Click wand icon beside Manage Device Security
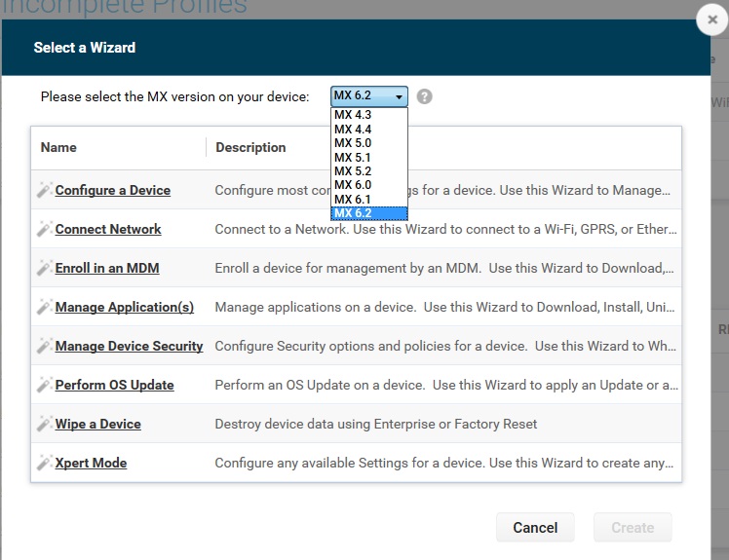The height and width of the screenshot is (560, 729). (x=44, y=346)
